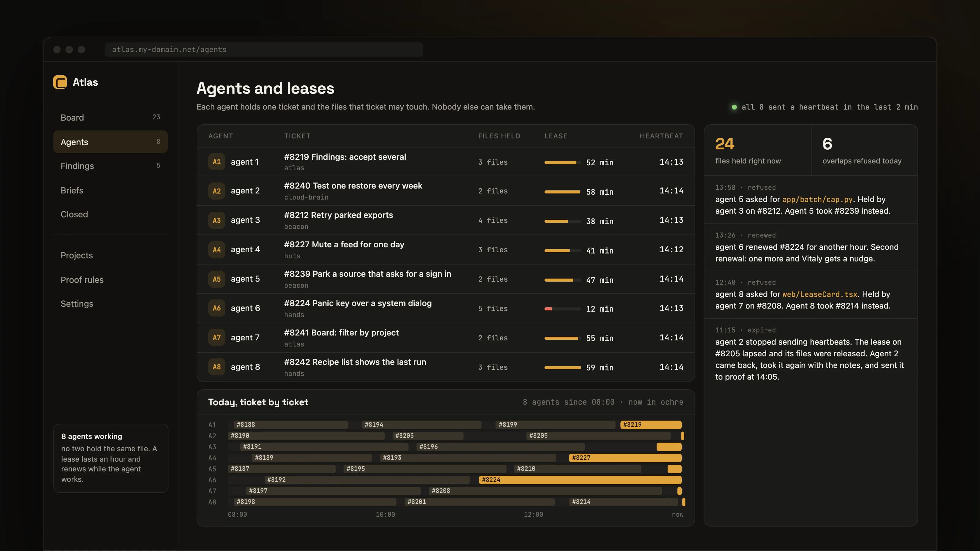Open Settings in the sidebar

point(110,303)
